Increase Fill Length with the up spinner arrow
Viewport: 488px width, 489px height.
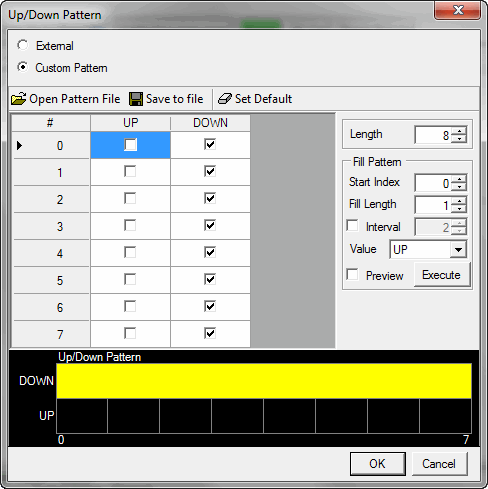pos(460,201)
